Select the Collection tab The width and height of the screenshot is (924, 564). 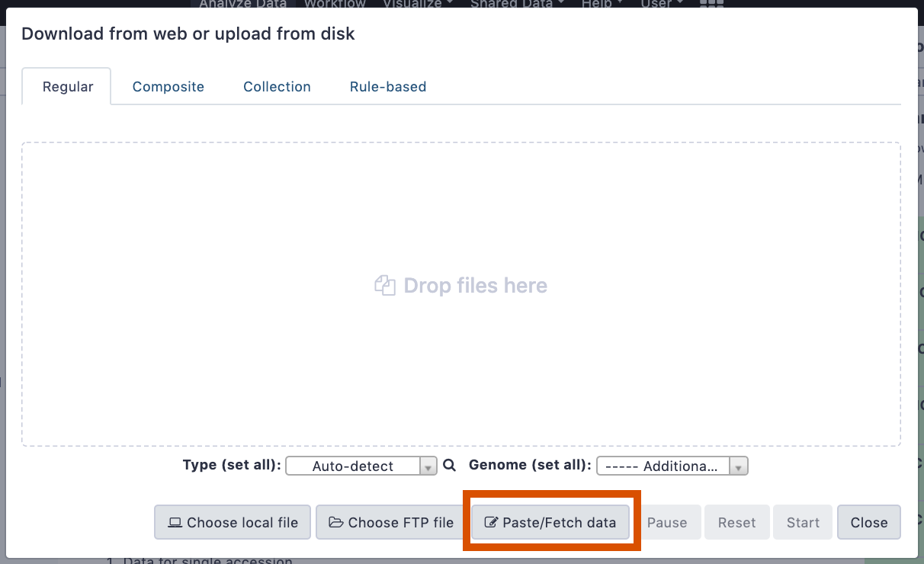coord(277,87)
